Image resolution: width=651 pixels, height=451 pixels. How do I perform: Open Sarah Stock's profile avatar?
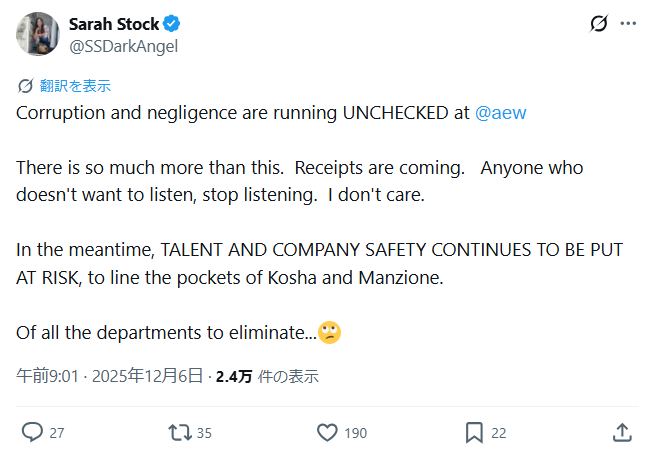coord(37,33)
